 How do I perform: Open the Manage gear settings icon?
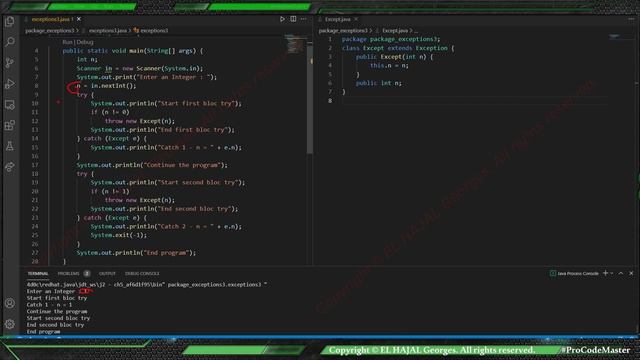point(10,324)
